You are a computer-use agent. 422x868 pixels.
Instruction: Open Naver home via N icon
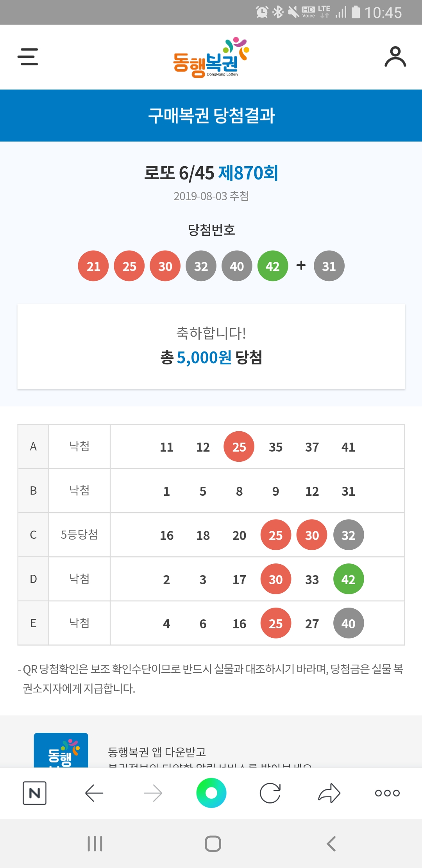click(34, 793)
